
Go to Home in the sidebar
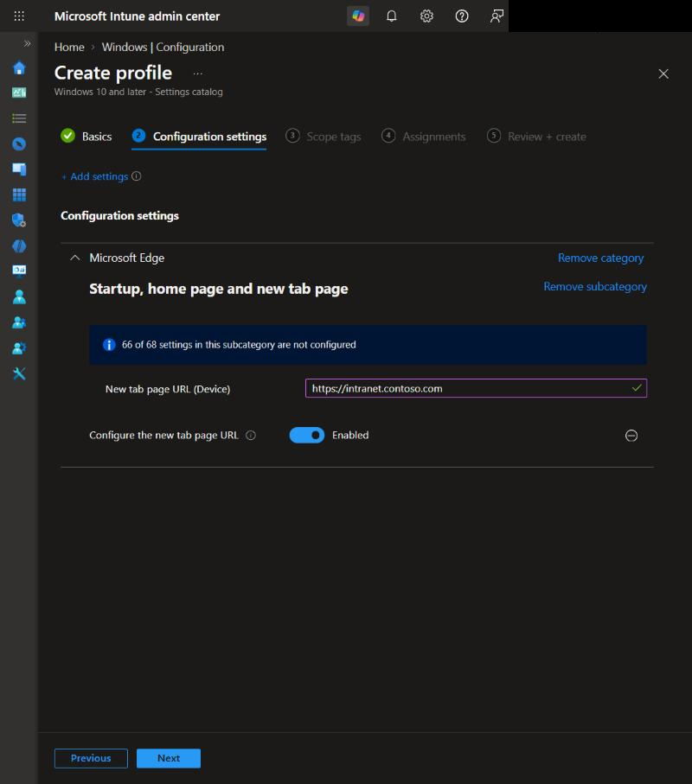click(x=19, y=67)
